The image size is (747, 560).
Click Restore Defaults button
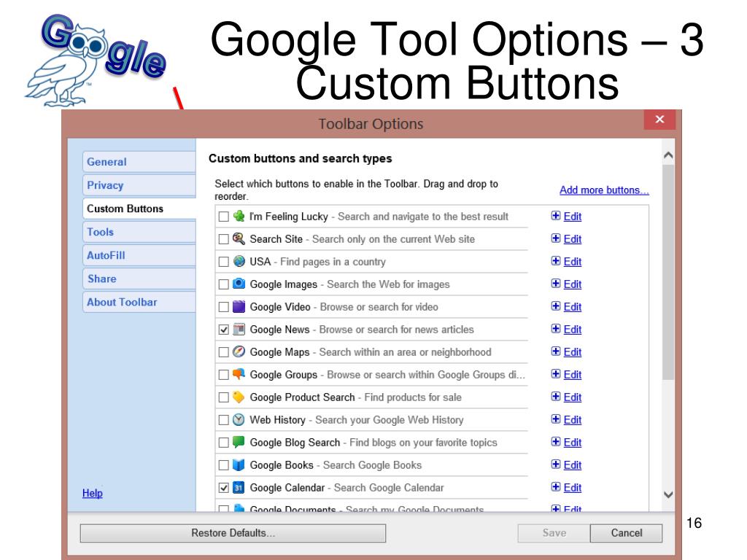pos(233,533)
